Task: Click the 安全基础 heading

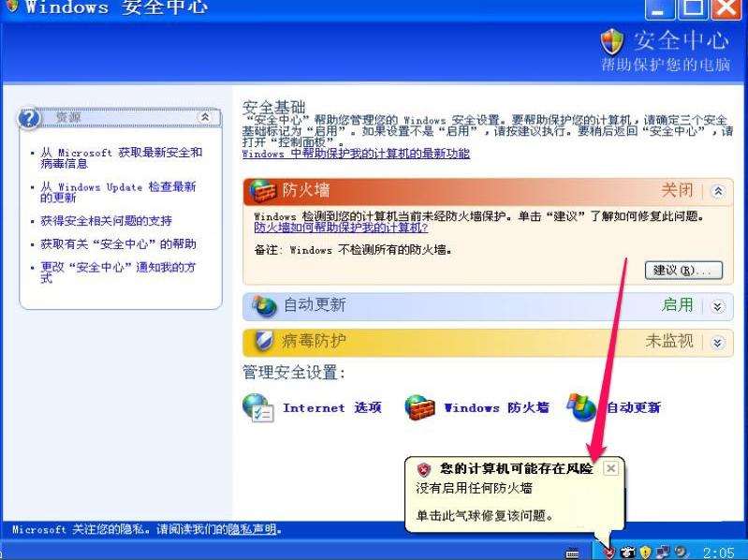Action: [x=273, y=108]
